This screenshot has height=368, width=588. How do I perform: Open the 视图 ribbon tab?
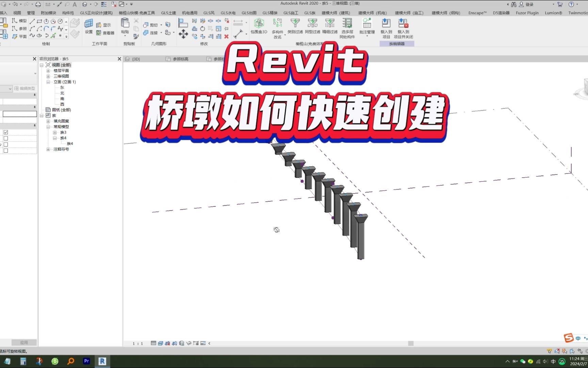(x=17, y=13)
